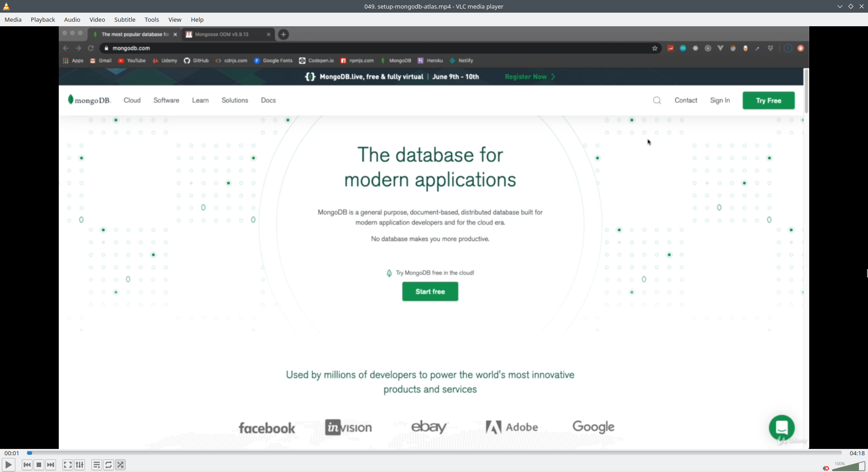Toggle VLC fullscreen mode
The width and height of the screenshot is (868, 472).
[67, 465]
